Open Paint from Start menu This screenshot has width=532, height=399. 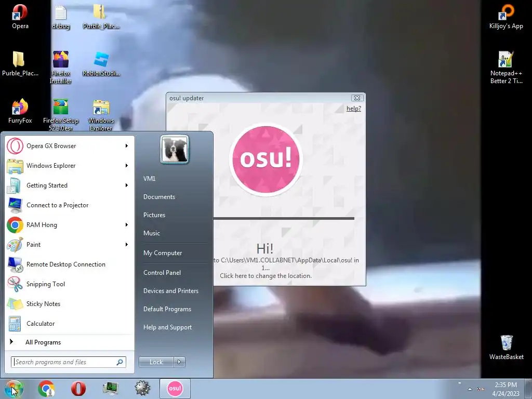[x=70, y=244]
